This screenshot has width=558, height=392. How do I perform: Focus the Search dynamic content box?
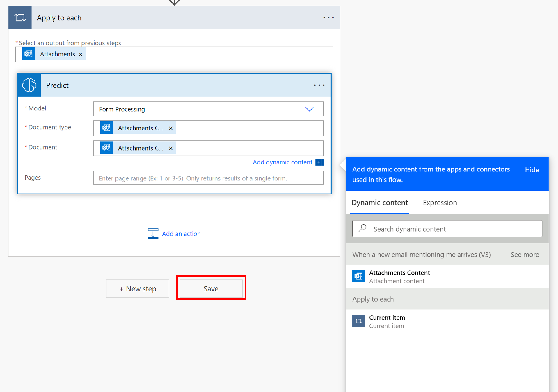click(447, 229)
